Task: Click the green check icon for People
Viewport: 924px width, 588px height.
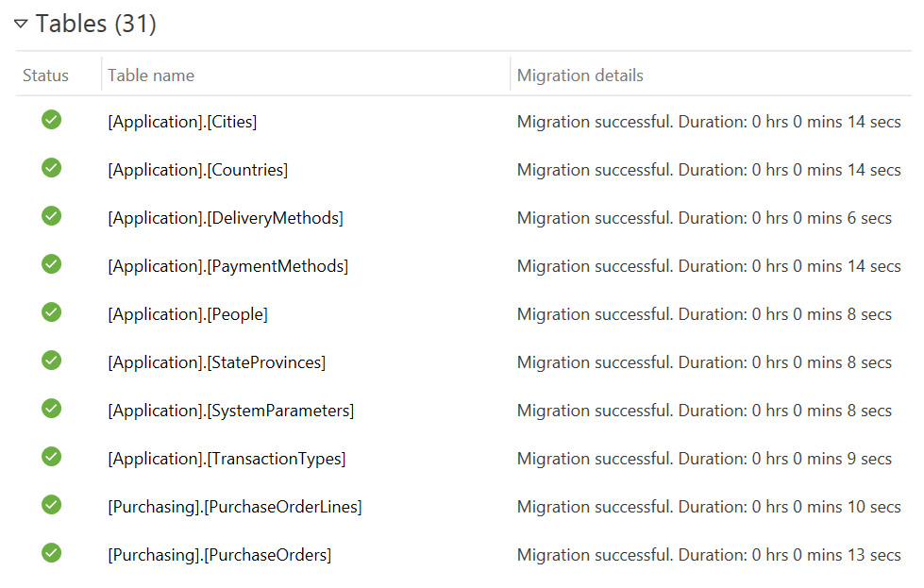Action: pos(52,312)
